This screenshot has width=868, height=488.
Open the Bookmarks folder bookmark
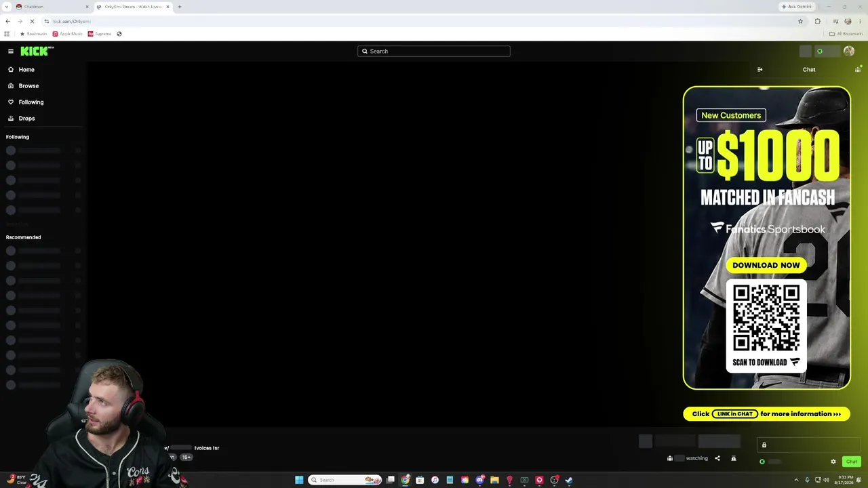point(34,34)
